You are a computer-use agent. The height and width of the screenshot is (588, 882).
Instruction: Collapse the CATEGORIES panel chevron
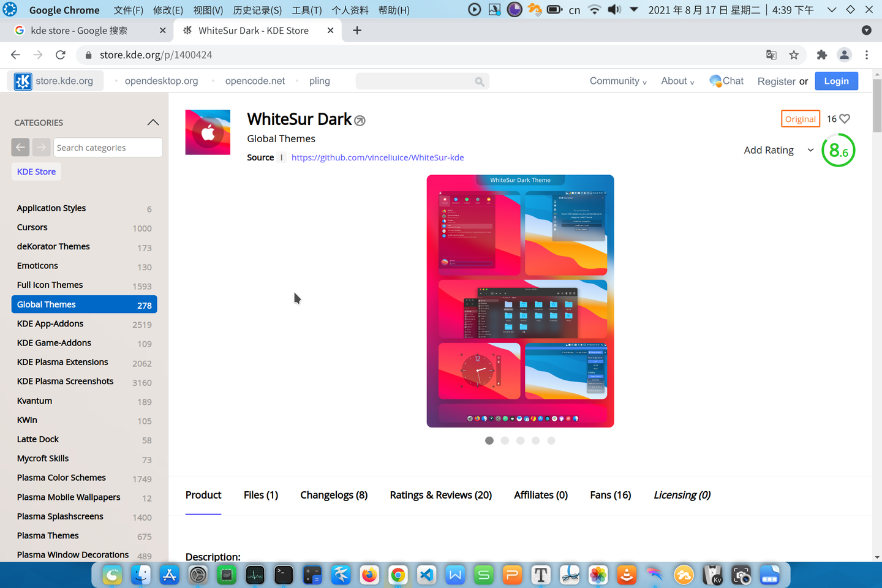click(153, 123)
